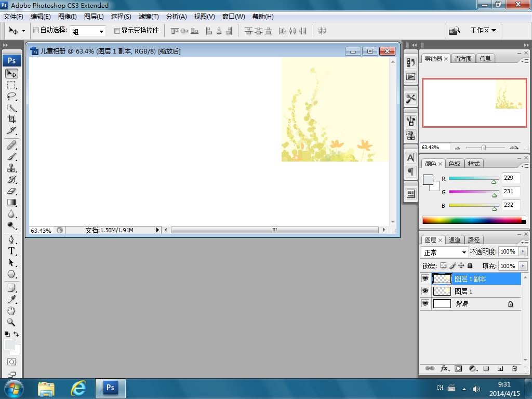Image resolution: width=532 pixels, height=399 pixels.
Task: Select the Shape tool
Action: (x=12, y=274)
